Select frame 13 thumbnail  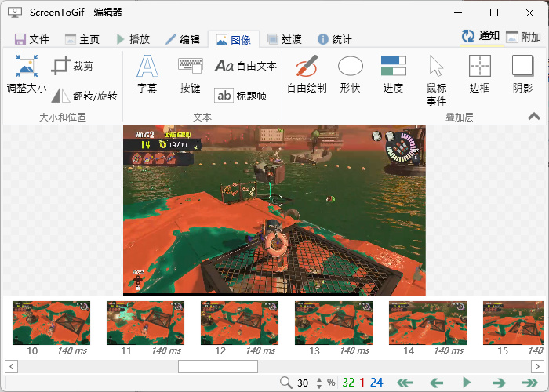(333, 323)
